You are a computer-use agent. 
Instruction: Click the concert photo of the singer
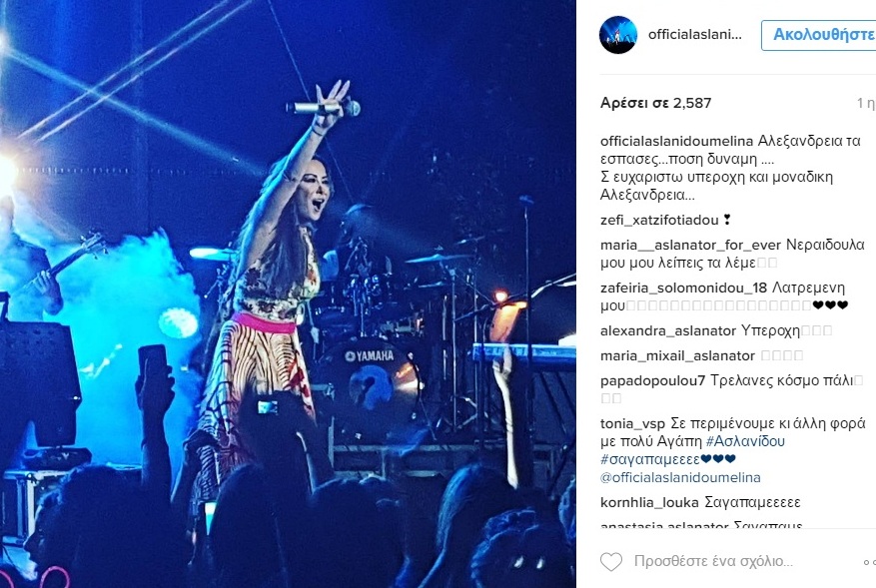[x=288, y=294]
